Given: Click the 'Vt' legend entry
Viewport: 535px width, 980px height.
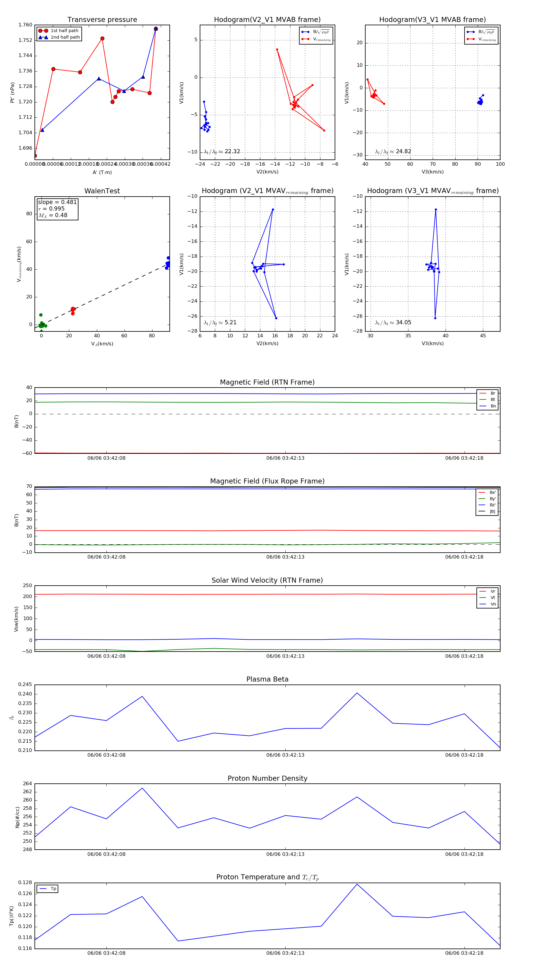Looking at the screenshot, I should [487, 598].
